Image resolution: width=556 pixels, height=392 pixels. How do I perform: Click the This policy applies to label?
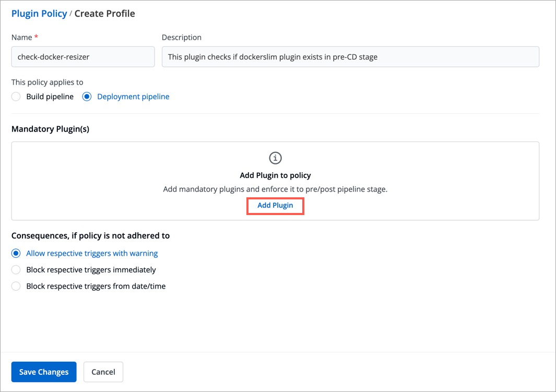pos(47,82)
